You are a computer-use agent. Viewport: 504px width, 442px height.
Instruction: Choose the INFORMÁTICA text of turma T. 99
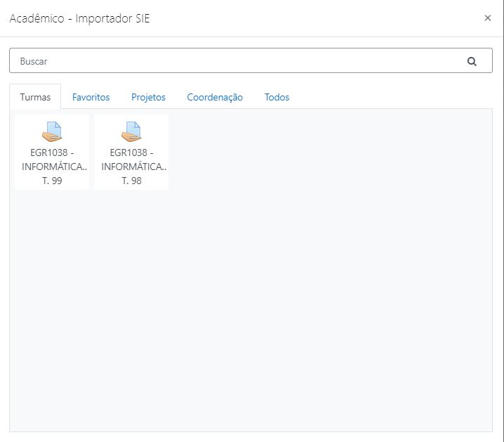pyautogui.click(x=55, y=167)
